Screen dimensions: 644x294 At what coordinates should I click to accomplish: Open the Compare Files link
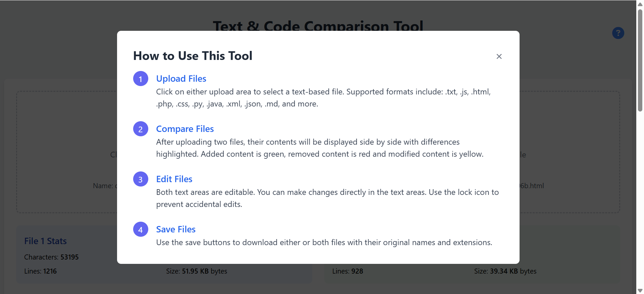point(185,129)
